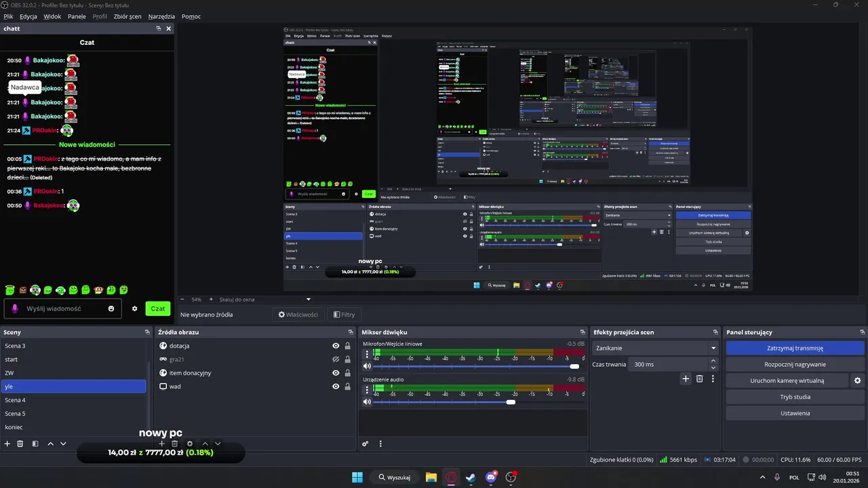Open the audio mixer menu next to the gears icon
The width and height of the screenshot is (868, 488).
(x=380, y=444)
